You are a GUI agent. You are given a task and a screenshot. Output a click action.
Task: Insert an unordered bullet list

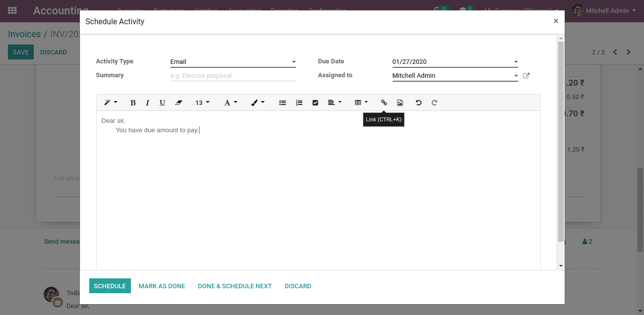tap(283, 103)
